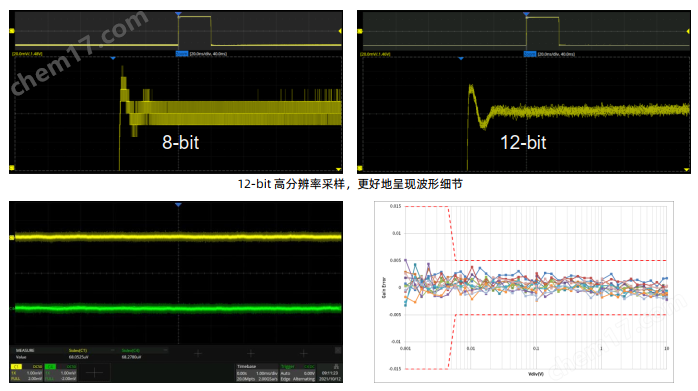Viewport: 698px width, 391px height.
Task: Add a measurement in the first empty plus slot
Action: coord(198,354)
